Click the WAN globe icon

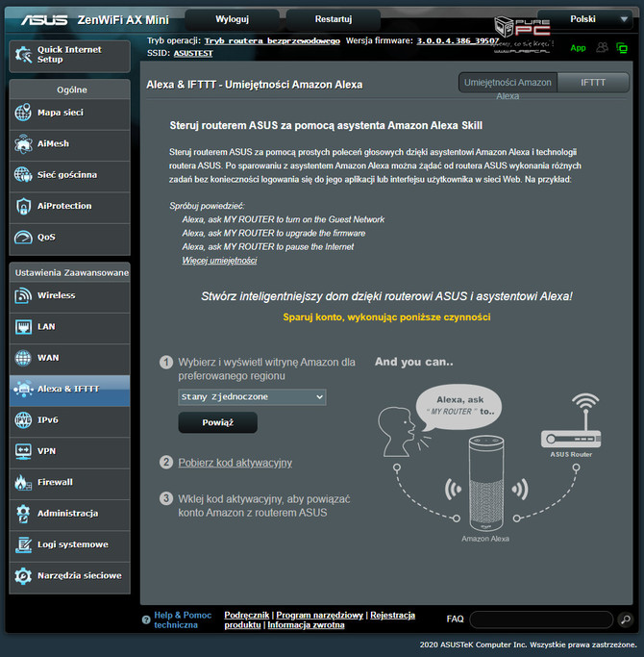[x=23, y=358]
